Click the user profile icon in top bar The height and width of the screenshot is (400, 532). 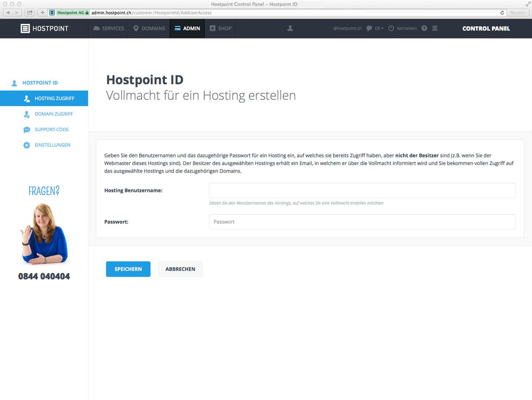[x=290, y=28]
